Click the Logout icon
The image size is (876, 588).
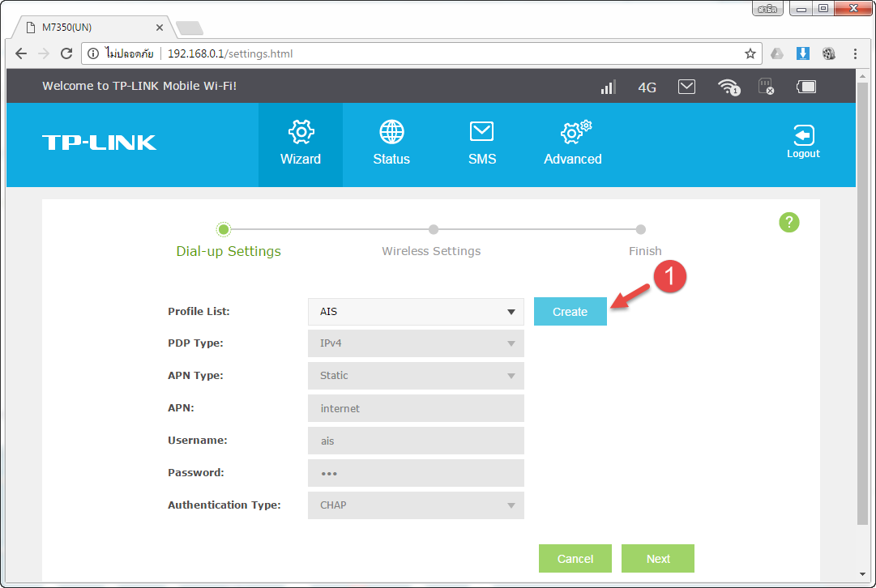point(803,135)
